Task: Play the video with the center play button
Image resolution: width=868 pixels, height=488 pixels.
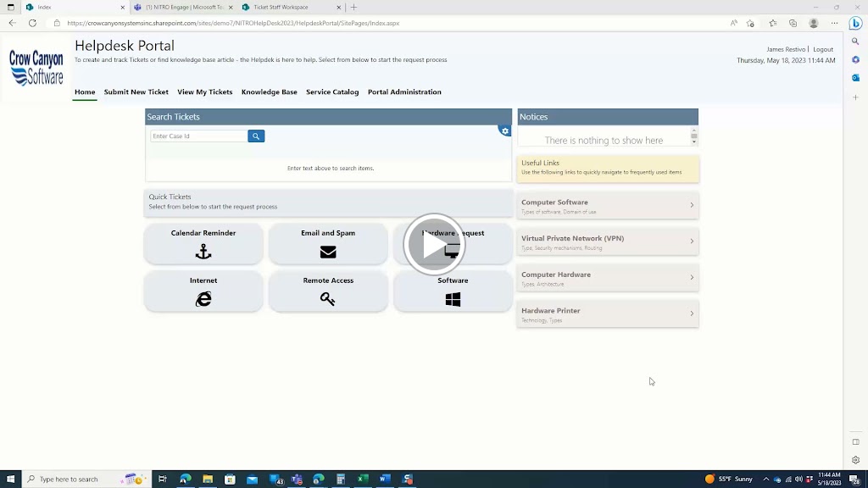Action: (434, 245)
